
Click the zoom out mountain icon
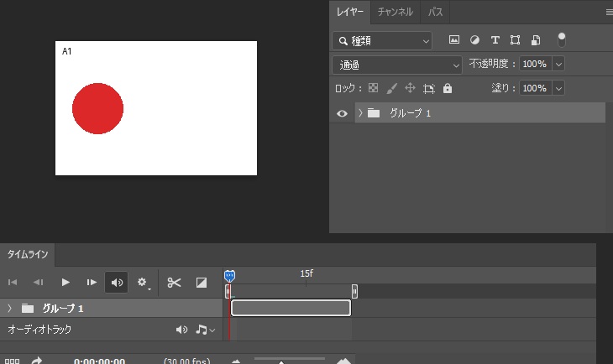236,361
